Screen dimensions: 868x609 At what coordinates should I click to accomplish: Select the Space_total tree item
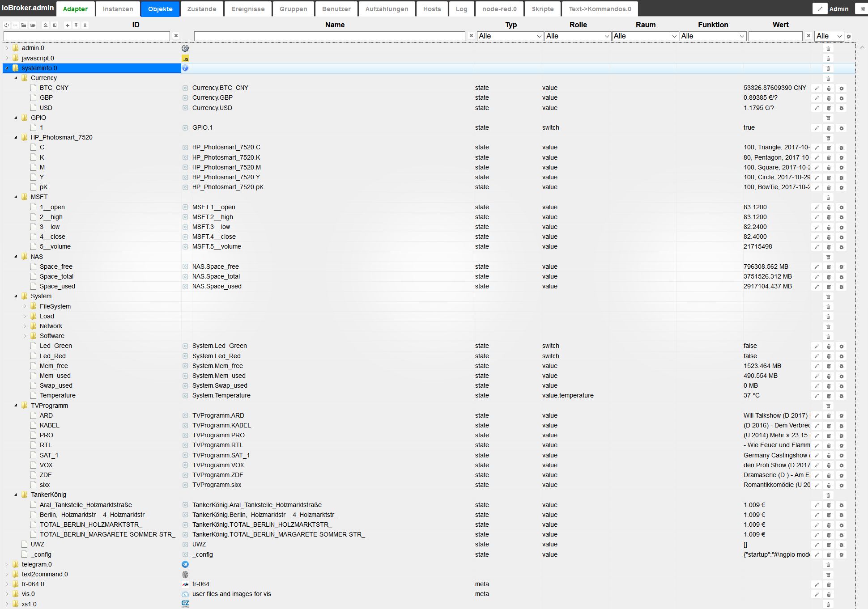tap(56, 276)
